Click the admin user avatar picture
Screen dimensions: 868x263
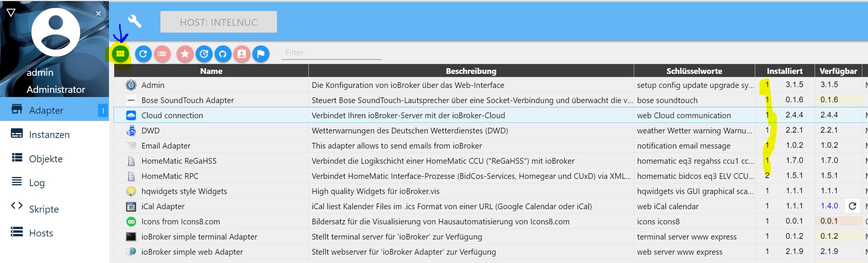click(56, 32)
